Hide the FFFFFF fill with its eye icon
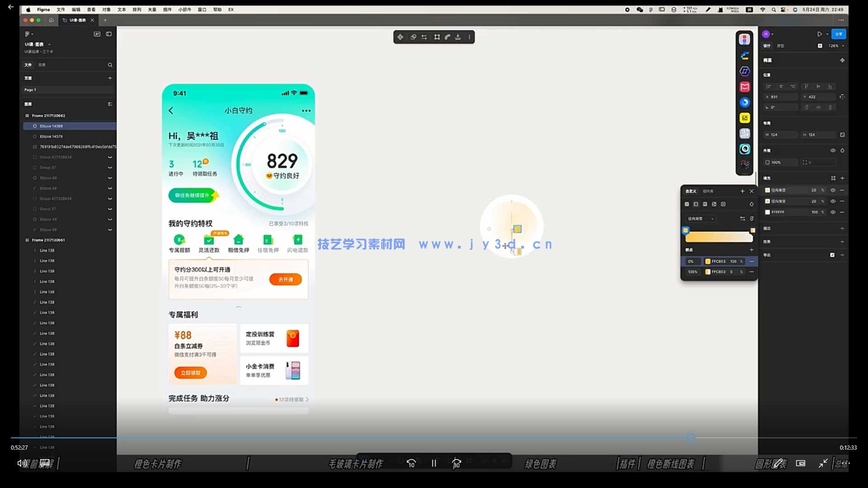This screenshot has width=868, height=488. 833,212
